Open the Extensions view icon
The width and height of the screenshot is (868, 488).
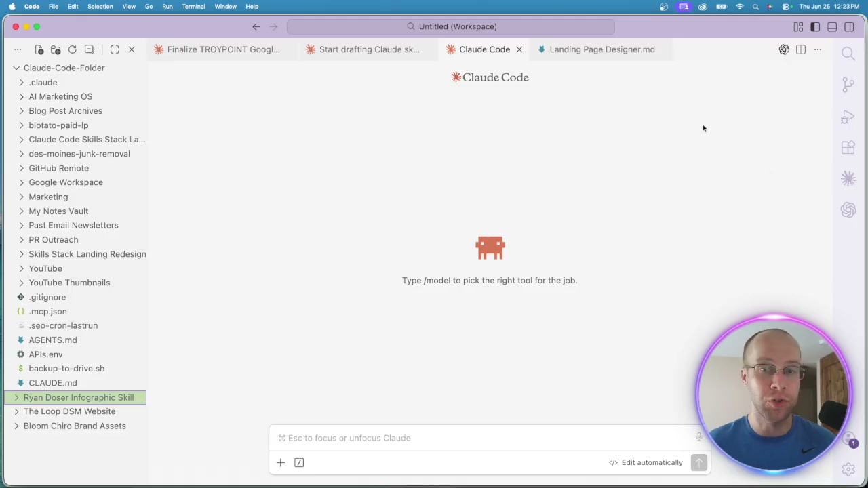(848, 148)
